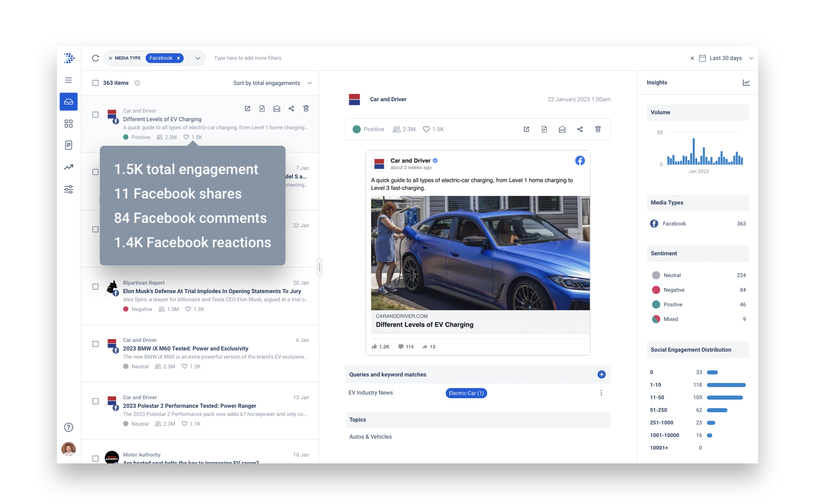Open the Sort by total engagements dropdown
The height and width of the screenshot is (504, 815).
click(x=272, y=83)
